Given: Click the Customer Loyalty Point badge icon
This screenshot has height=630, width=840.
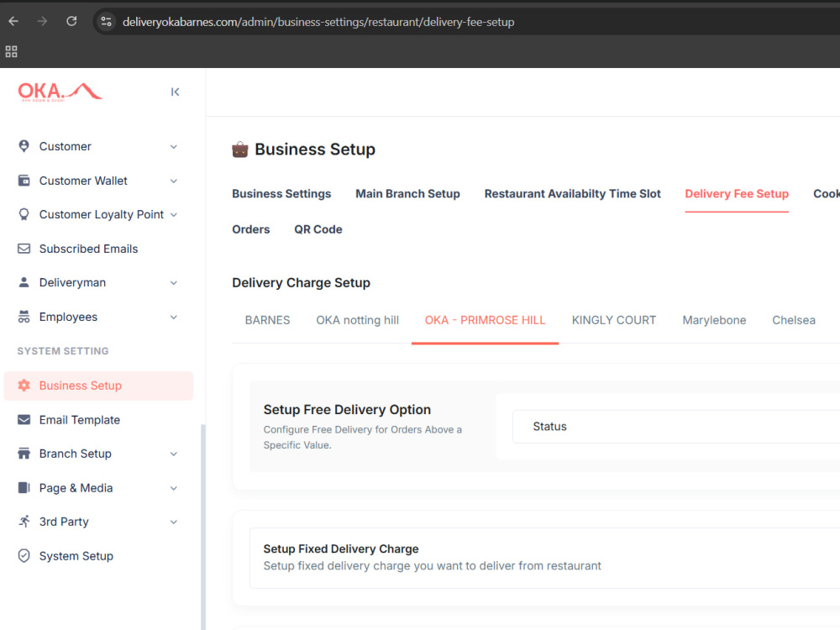Looking at the screenshot, I should pyautogui.click(x=24, y=214).
